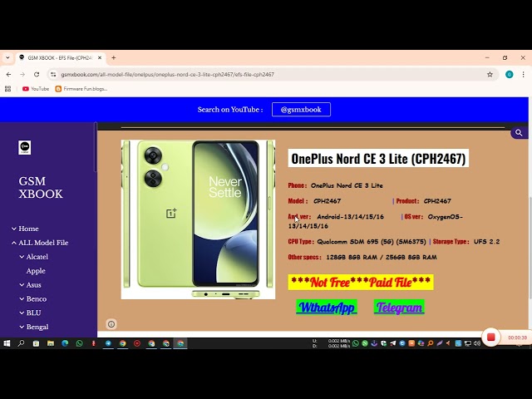
Task: Open the Windows Start menu
Action: (7, 343)
